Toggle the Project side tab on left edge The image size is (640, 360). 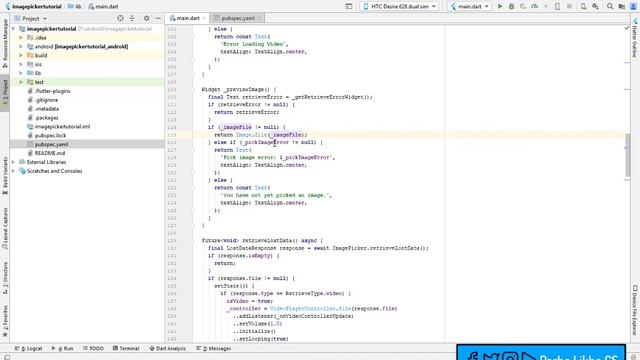click(5, 93)
